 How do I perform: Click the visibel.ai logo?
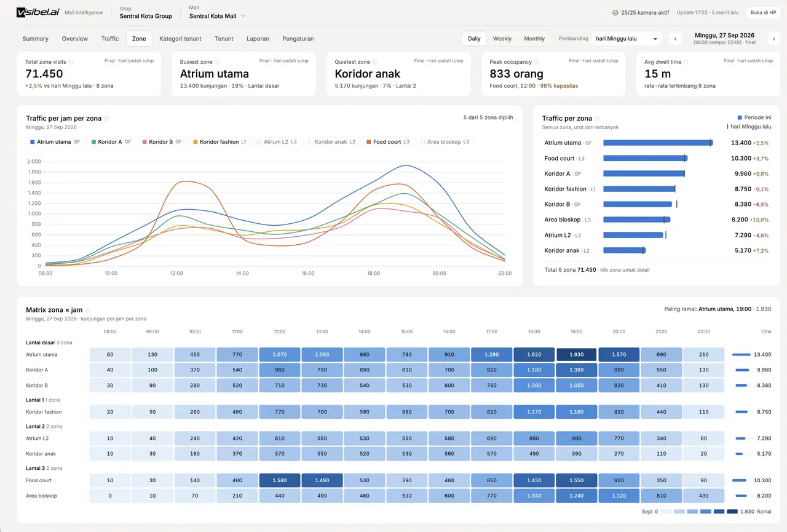[38, 12]
